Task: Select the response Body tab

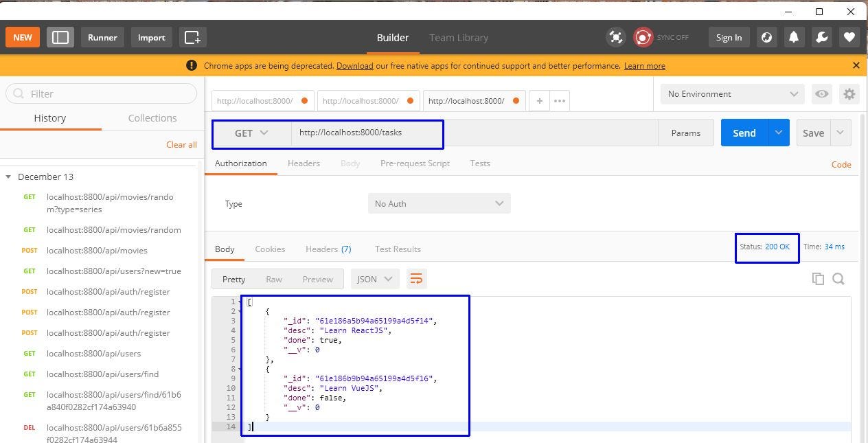Action: [225, 249]
